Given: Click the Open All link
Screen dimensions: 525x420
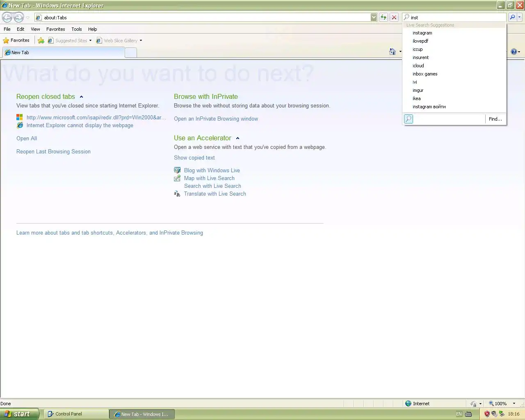Looking at the screenshot, I should pyautogui.click(x=27, y=139).
